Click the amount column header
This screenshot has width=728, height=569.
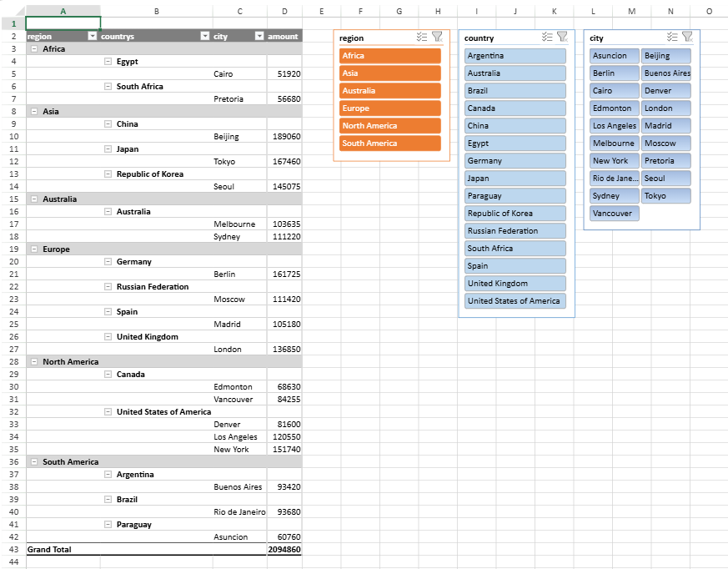(284, 36)
